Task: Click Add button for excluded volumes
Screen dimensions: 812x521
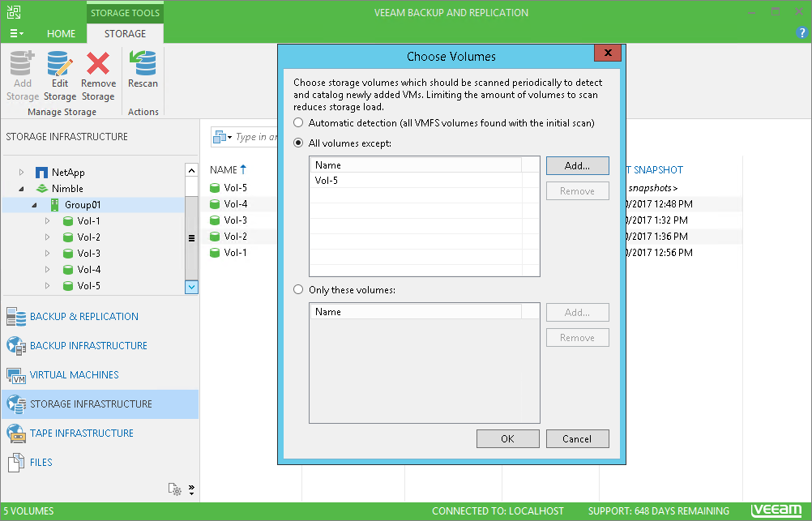Action: (x=578, y=166)
